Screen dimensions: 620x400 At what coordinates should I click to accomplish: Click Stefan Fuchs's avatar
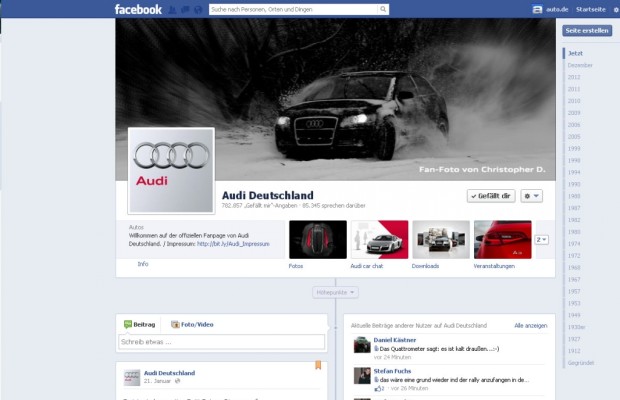[x=362, y=375]
